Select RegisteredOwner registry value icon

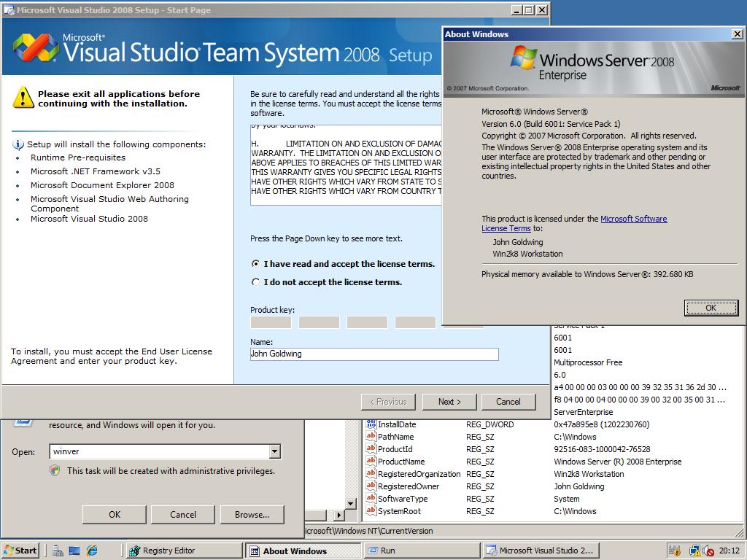[371, 486]
